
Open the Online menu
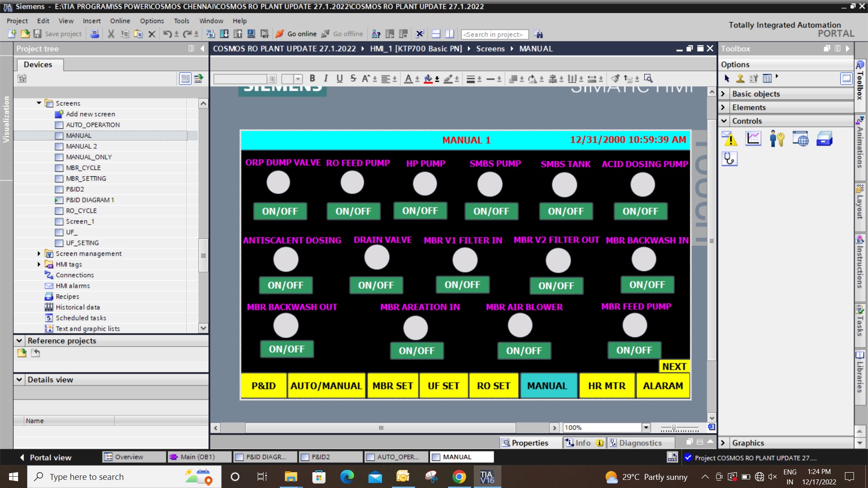coord(120,21)
